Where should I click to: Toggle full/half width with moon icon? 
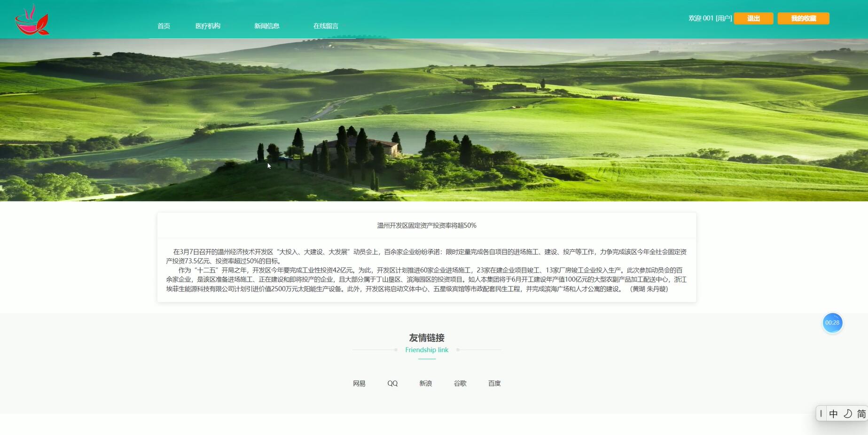pyautogui.click(x=847, y=413)
